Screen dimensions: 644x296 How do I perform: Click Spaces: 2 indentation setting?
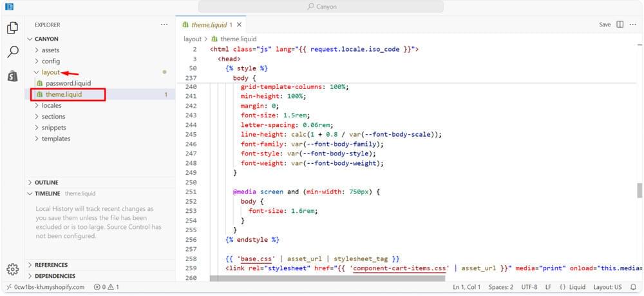pyautogui.click(x=501, y=287)
